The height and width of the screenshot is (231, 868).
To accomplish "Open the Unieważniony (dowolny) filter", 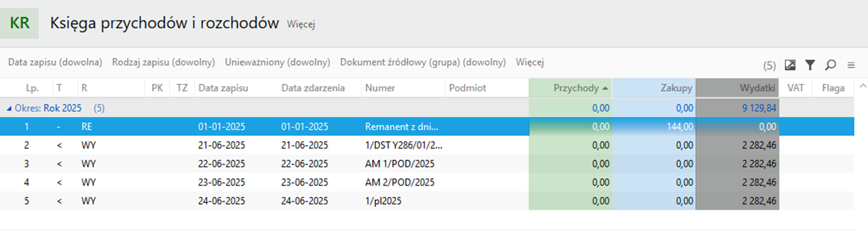I will 277,62.
